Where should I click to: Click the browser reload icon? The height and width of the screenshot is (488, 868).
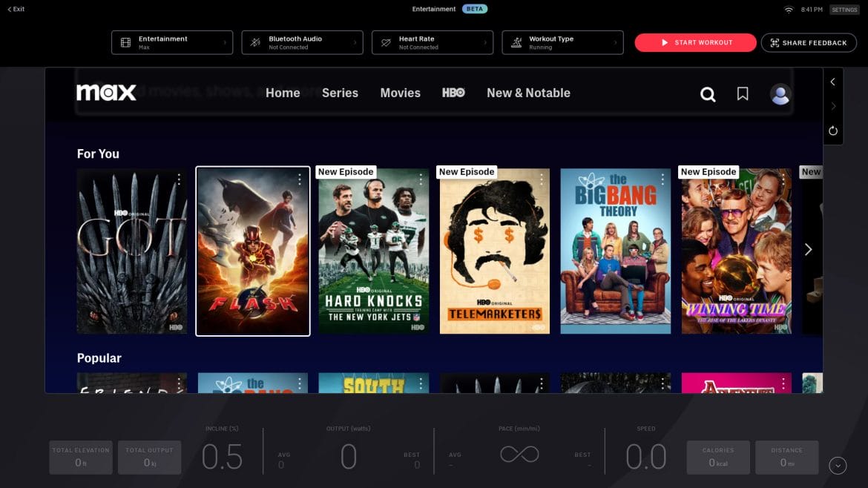click(833, 131)
